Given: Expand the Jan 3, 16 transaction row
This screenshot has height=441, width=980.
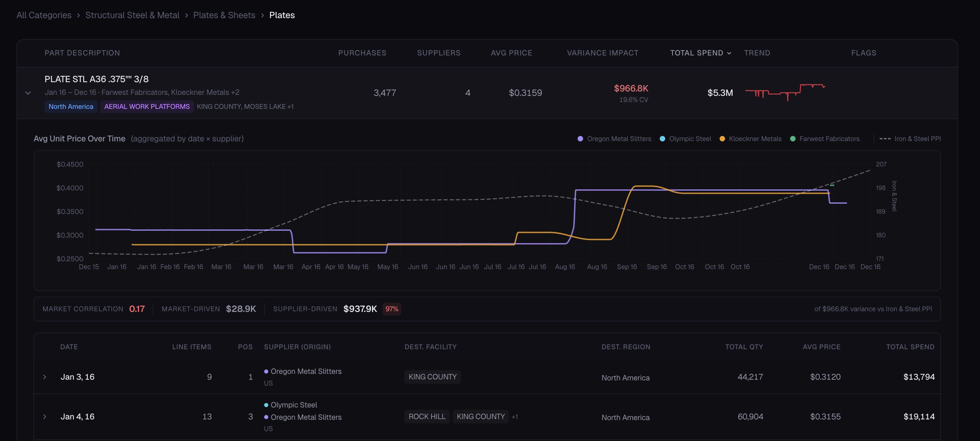Looking at the screenshot, I should (x=45, y=377).
